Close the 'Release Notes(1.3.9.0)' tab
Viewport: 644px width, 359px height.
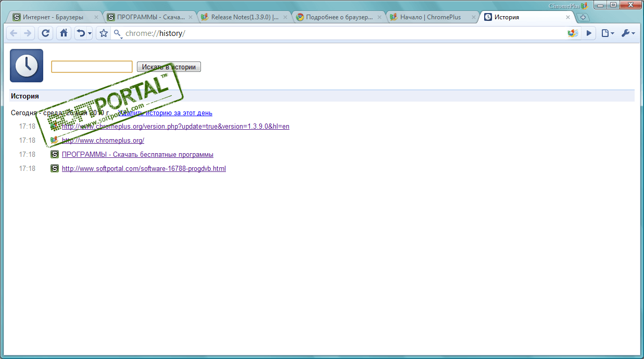[284, 17]
